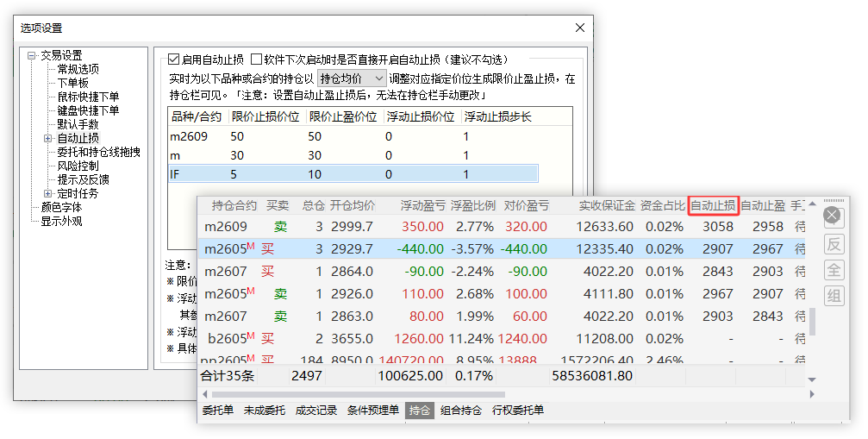868x439 pixels.
Task: Close the 选项设置 dialog
Action: coord(579,28)
